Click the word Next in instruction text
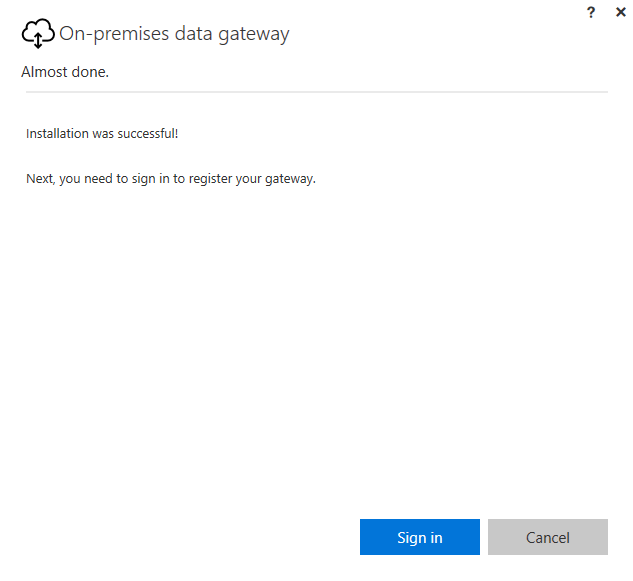The height and width of the screenshot is (581, 633). point(40,178)
